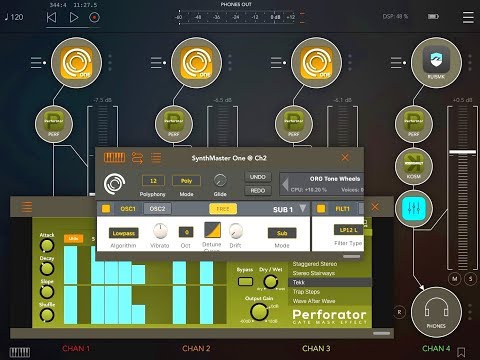Open the Perforator effect node in Chan 3
480x360 pixels.
coord(294,124)
